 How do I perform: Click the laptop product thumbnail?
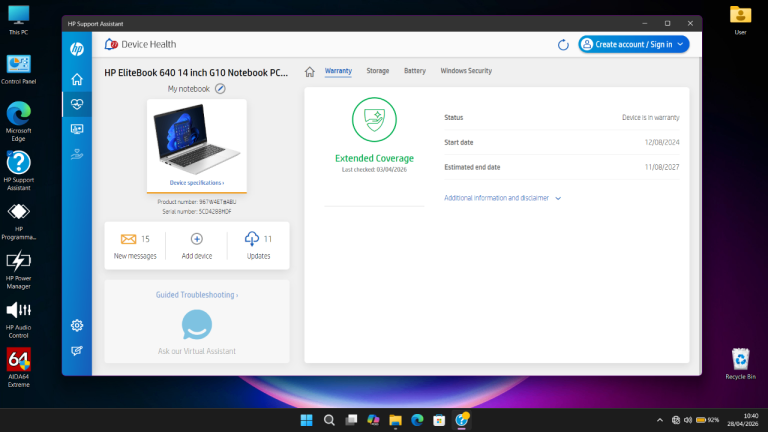click(197, 139)
